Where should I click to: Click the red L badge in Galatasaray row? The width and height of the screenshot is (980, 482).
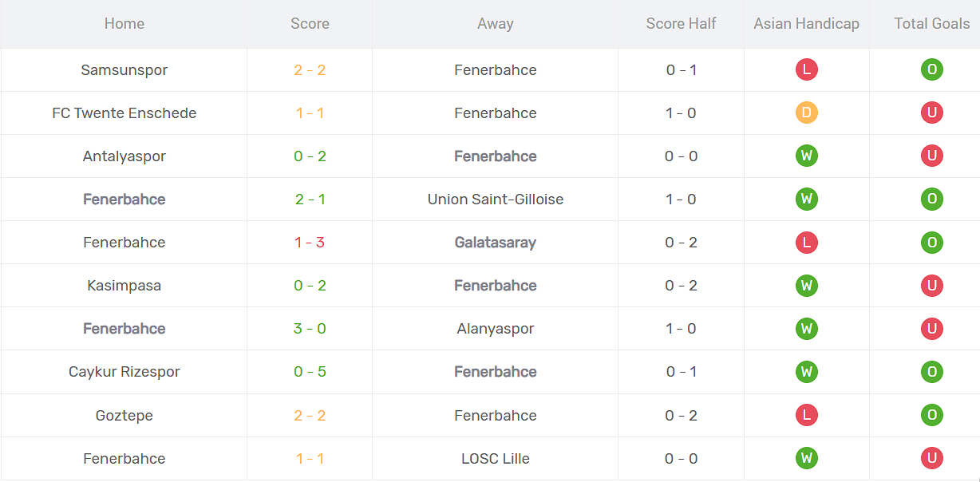[806, 243]
